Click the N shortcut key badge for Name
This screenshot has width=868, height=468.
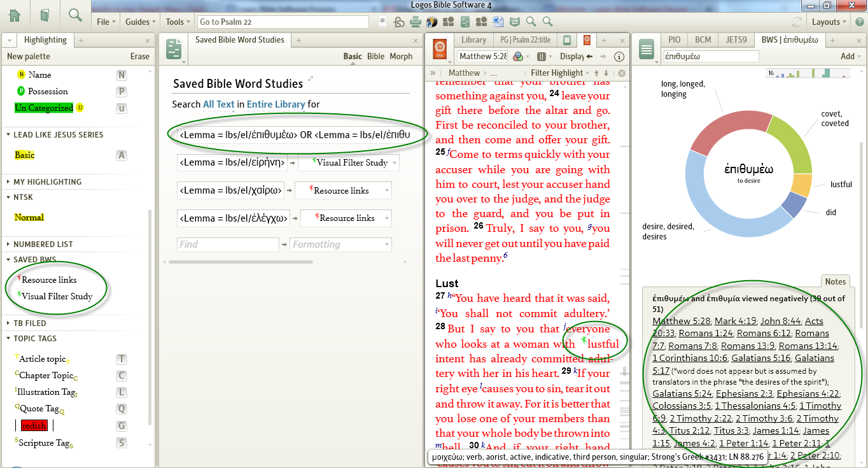point(121,75)
